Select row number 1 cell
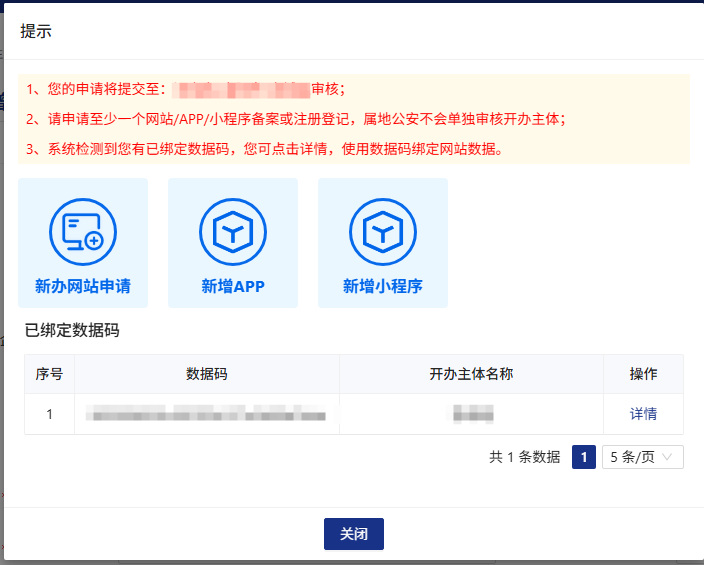The image size is (704, 565). click(49, 414)
